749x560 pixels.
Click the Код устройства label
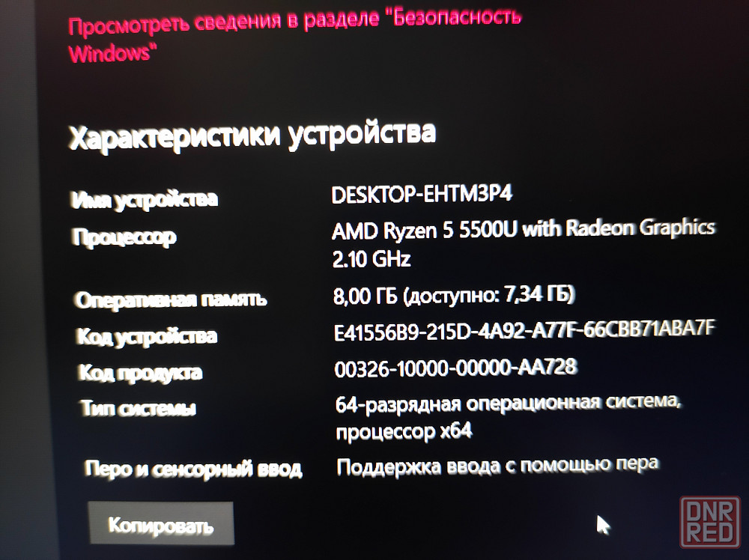(x=147, y=336)
